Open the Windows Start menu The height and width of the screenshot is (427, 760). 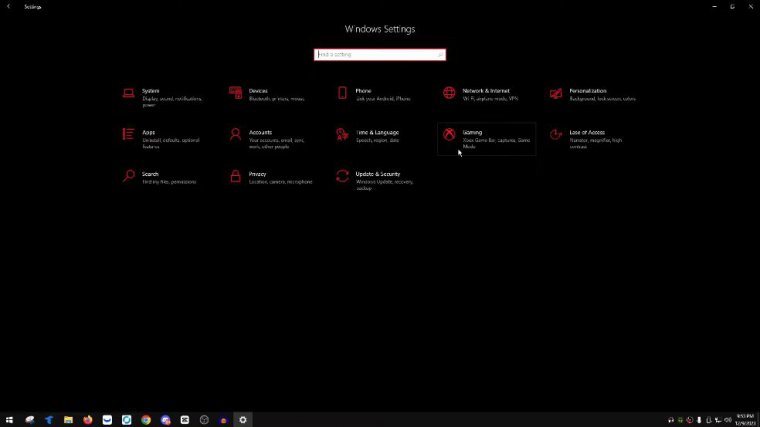tap(9, 420)
